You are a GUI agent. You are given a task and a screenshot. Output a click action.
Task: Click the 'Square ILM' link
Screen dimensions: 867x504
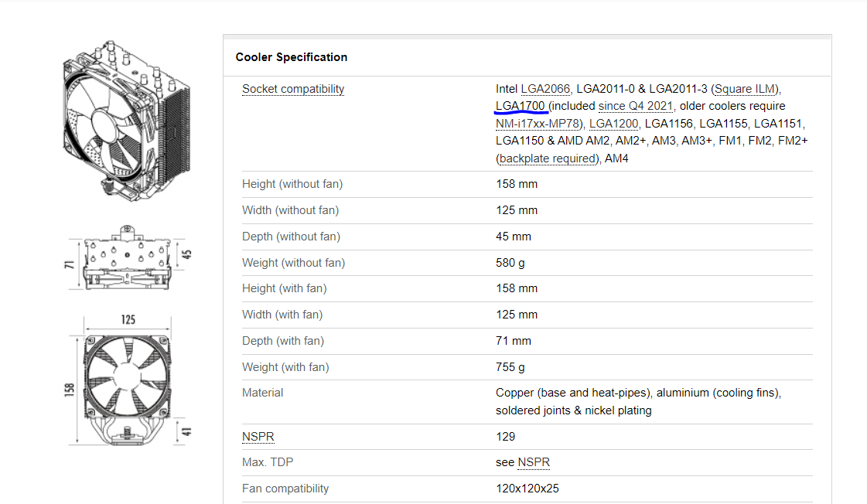pos(746,89)
